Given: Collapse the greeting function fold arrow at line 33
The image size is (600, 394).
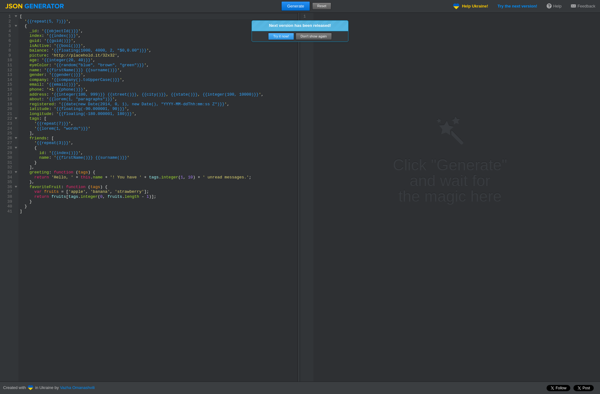Looking at the screenshot, I should pos(16,172).
